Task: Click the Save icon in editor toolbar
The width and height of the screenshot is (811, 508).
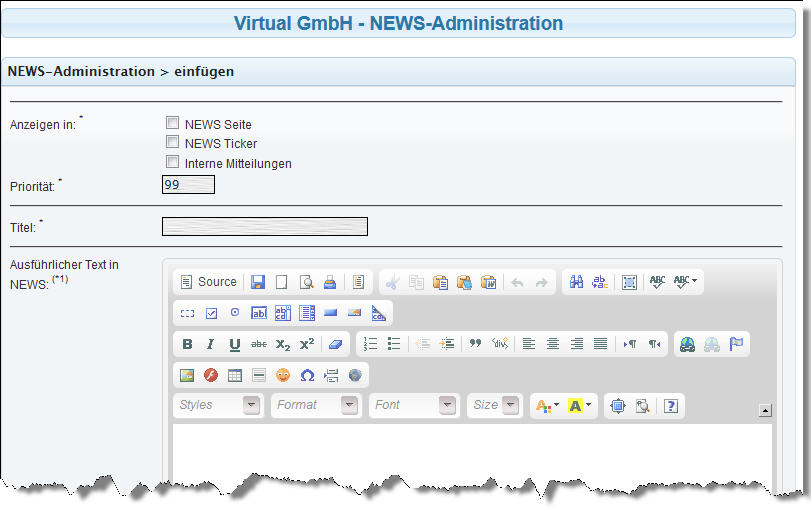Action: point(258,282)
